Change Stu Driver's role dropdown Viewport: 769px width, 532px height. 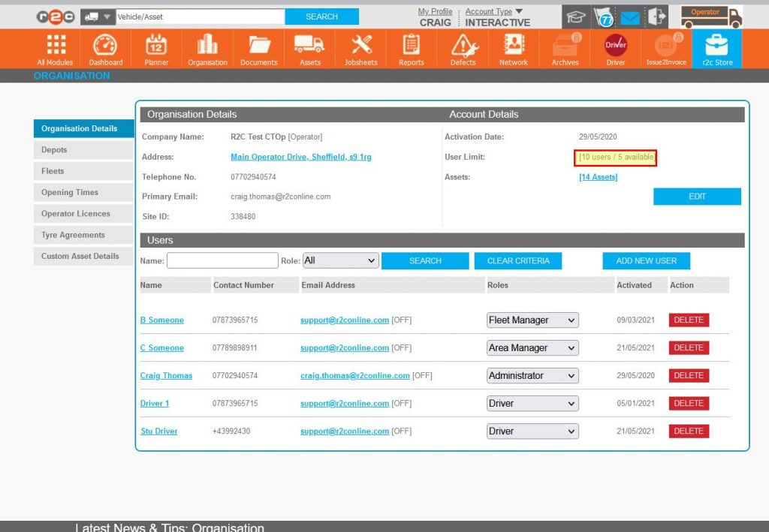tap(532, 431)
